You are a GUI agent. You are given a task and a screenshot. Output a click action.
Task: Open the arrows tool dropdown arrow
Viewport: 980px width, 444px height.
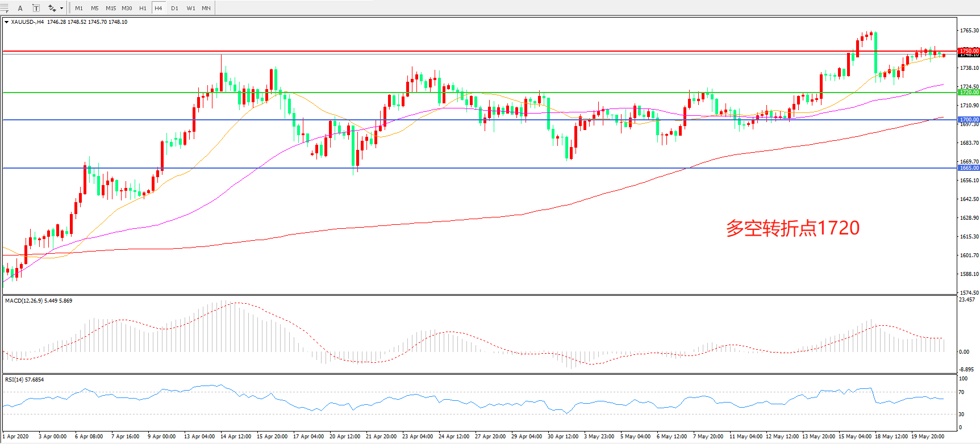pos(61,8)
